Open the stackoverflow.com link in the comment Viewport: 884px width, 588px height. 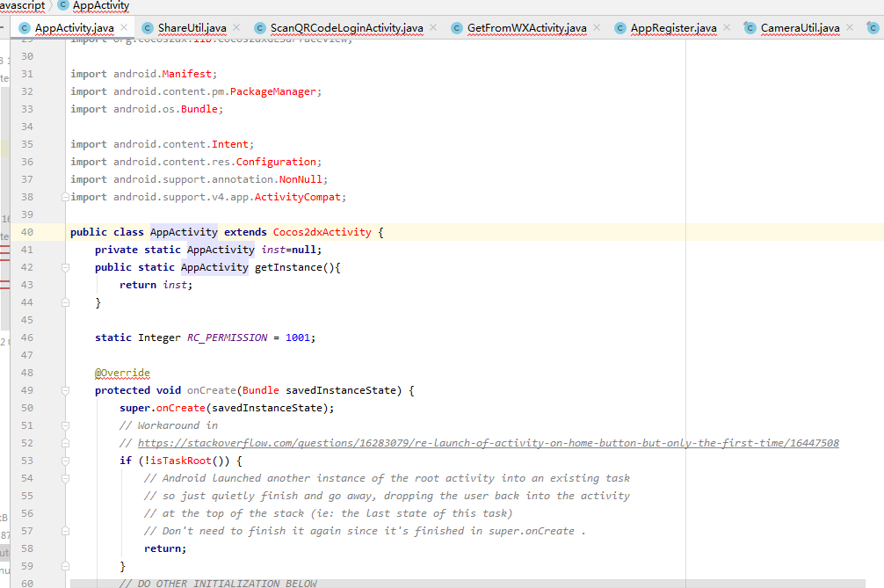click(x=489, y=443)
